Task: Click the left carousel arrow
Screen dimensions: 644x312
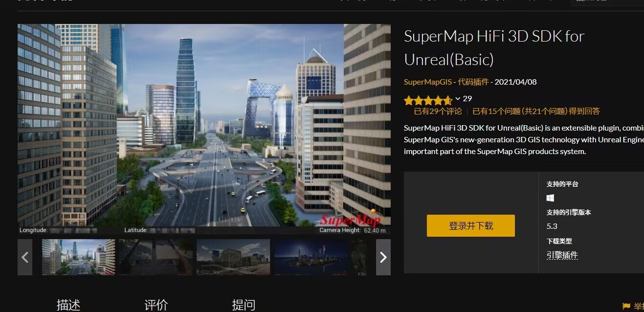Action: (x=25, y=257)
